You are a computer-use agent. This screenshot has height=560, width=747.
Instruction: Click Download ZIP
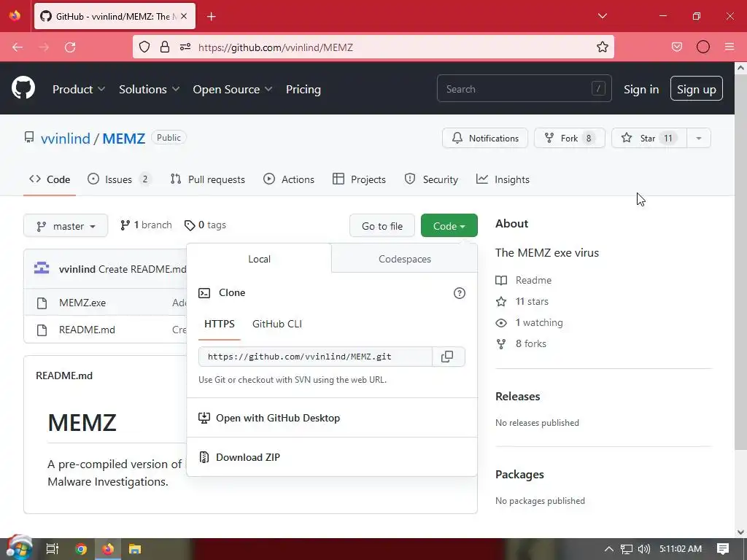[248, 457]
